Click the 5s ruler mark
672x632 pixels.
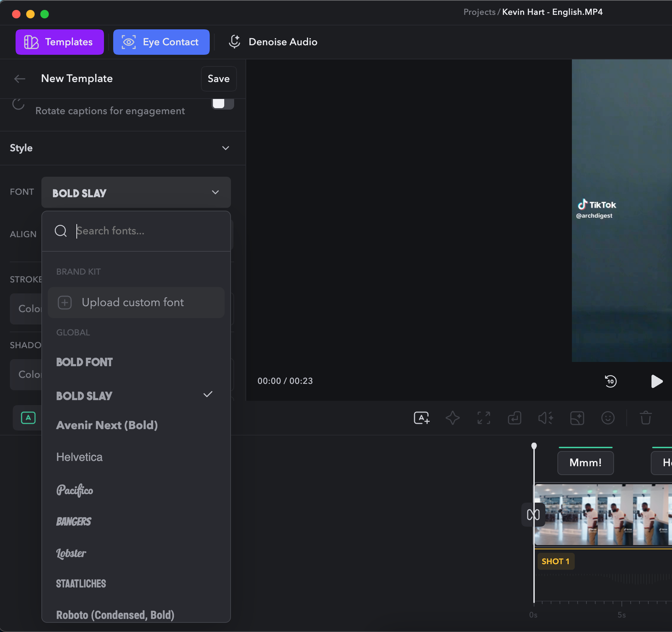click(622, 615)
